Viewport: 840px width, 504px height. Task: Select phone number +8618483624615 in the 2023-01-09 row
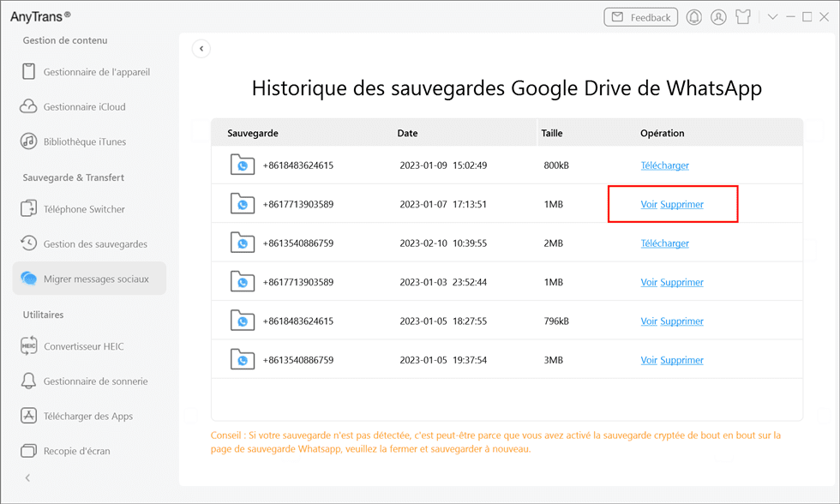pos(298,165)
